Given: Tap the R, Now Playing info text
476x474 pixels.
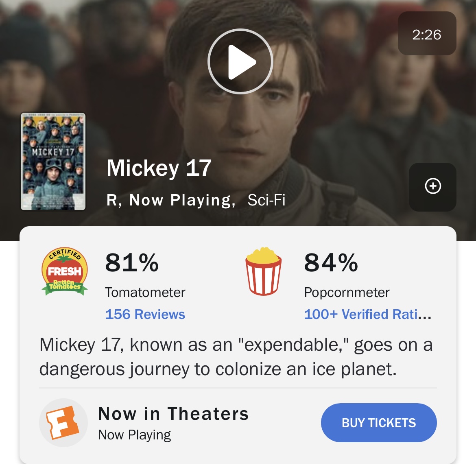Looking at the screenshot, I should 171,200.
